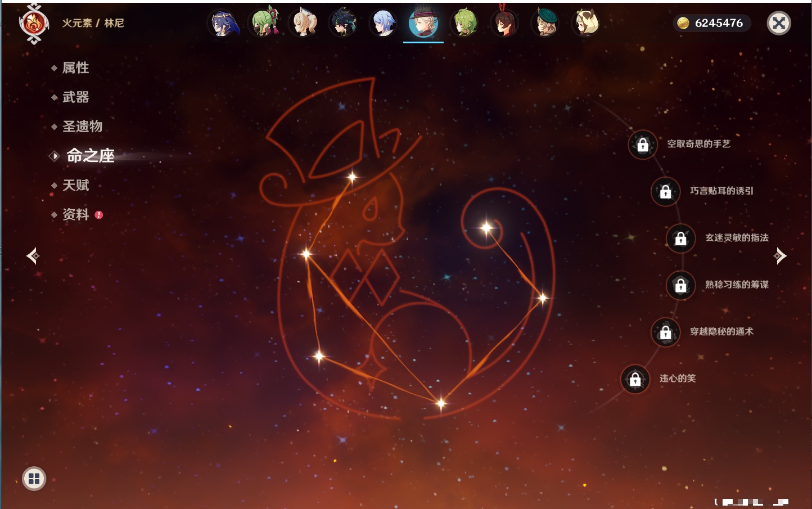Open the grid menu button at bottom left

coord(34,479)
